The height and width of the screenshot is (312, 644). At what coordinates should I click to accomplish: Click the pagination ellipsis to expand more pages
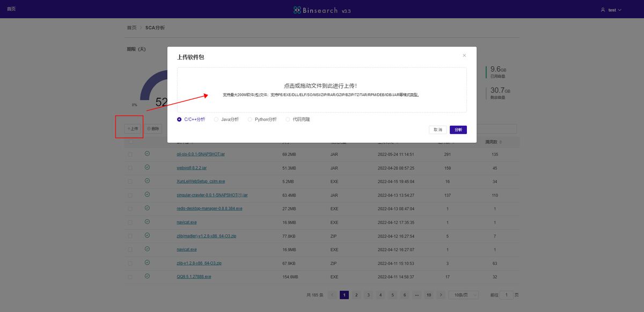pyautogui.click(x=416, y=294)
